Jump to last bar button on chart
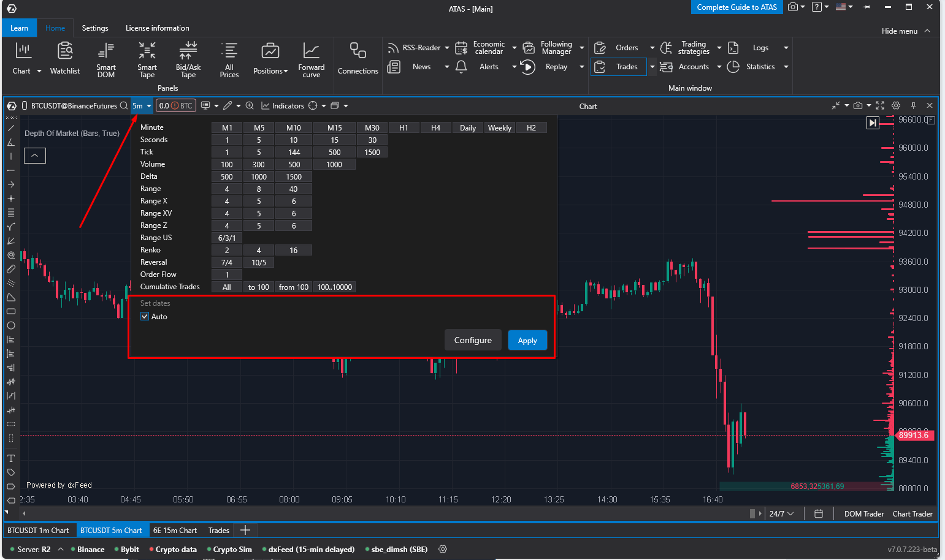 pos(873,123)
